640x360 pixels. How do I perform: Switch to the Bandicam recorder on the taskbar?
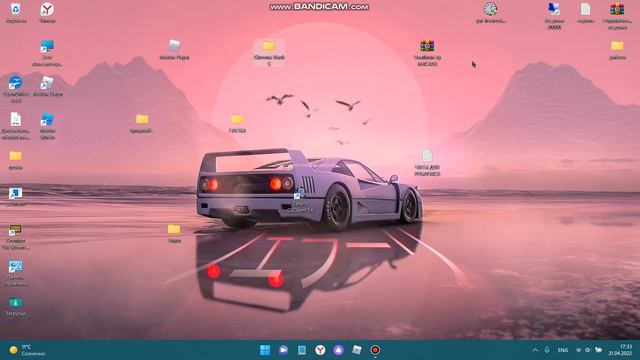coord(375,350)
